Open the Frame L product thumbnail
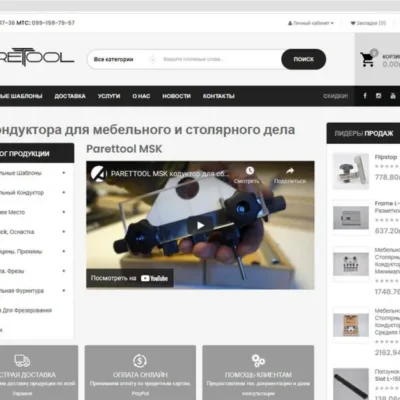 coord(351,218)
